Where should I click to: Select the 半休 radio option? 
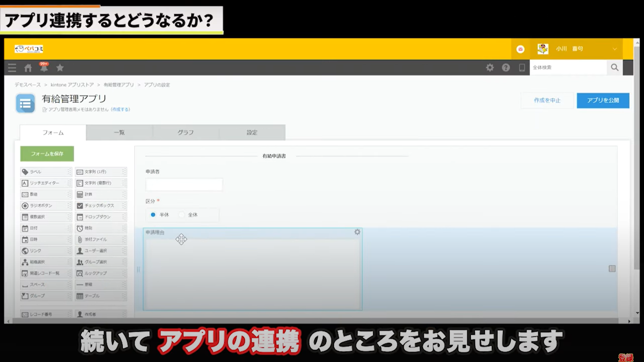pos(153,215)
